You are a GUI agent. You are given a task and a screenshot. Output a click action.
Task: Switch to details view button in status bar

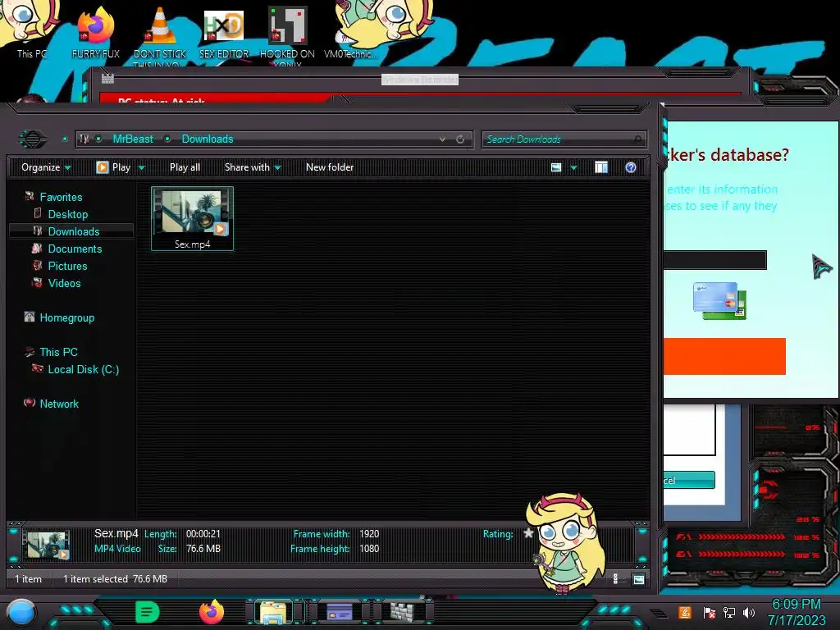pyautogui.click(x=616, y=579)
